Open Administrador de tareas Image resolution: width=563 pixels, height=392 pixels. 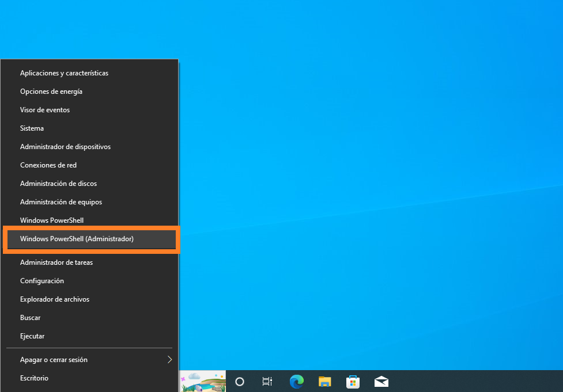(x=56, y=262)
